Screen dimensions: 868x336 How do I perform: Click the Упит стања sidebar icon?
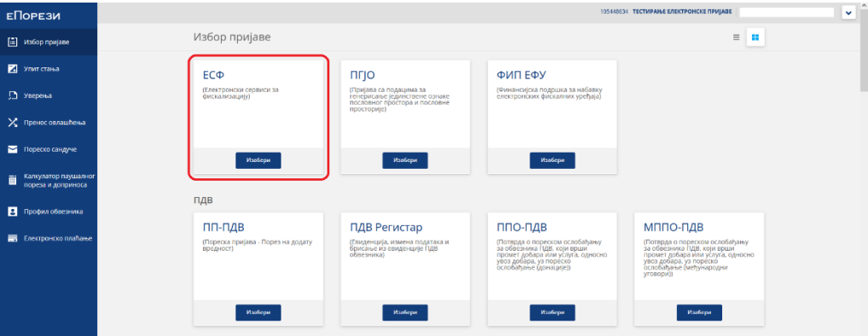coord(12,68)
